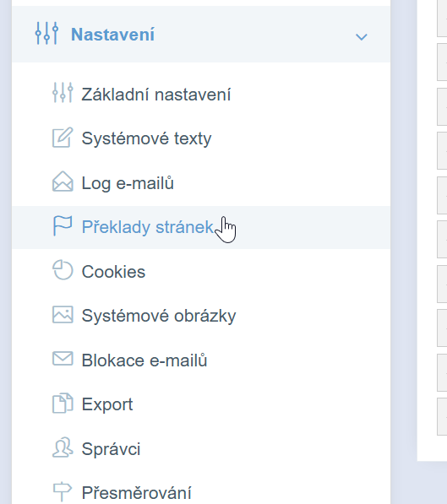Viewport: 447px width, 504px height.
Task: Click the signpost icon for Přesměrování
Action: [63, 492]
